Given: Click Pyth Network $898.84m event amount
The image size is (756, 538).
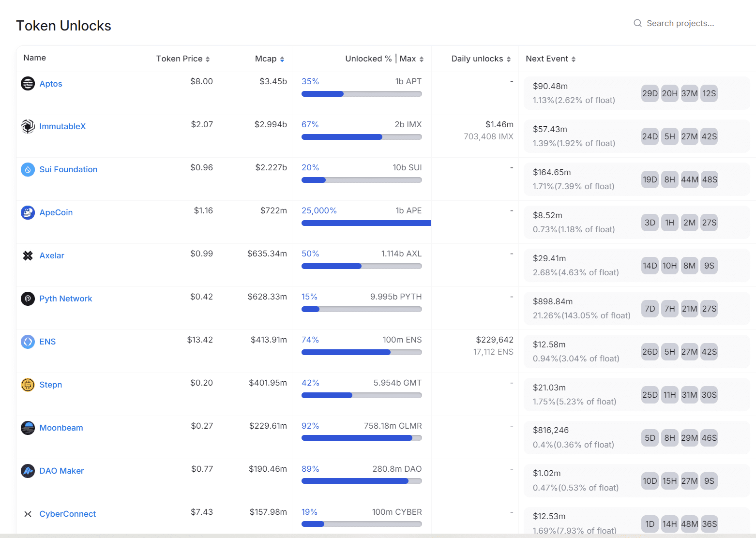Looking at the screenshot, I should (x=553, y=301).
